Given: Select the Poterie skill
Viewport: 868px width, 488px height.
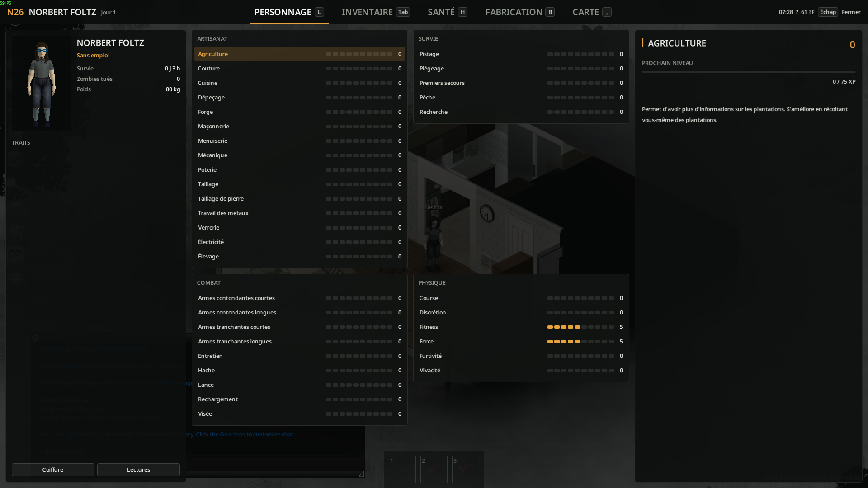Looking at the screenshot, I should 300,169.
